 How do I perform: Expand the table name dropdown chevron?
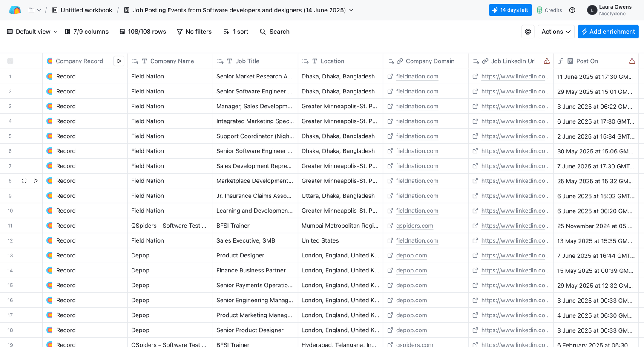click(x=351, y=10)
